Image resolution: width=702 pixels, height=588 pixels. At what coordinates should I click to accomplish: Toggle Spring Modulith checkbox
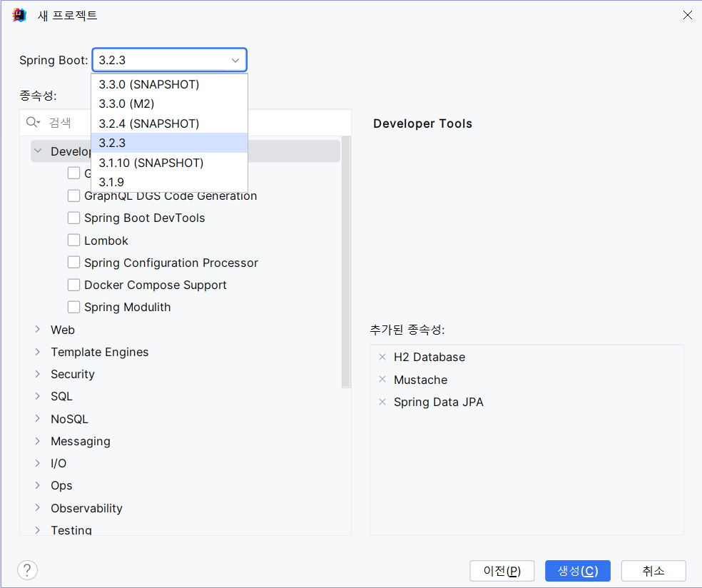coord(74,307)
